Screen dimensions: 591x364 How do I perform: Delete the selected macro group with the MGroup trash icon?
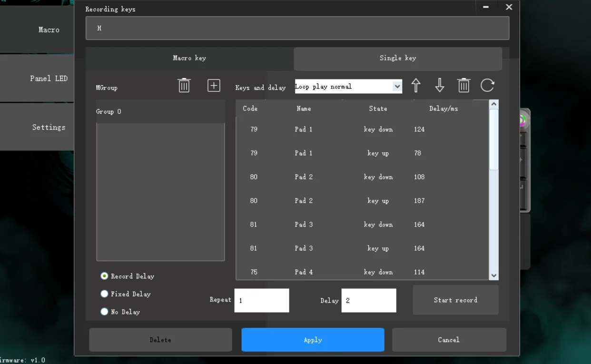click(x=184, y=86)
